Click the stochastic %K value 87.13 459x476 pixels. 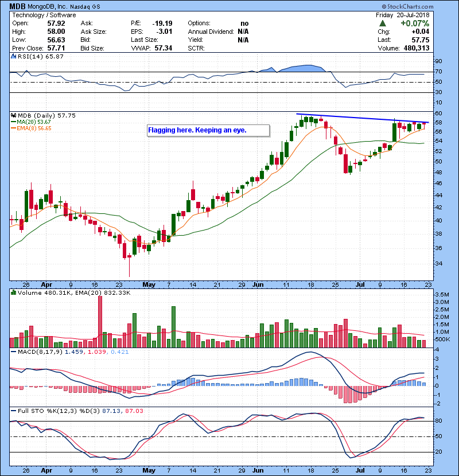[111, 411]
